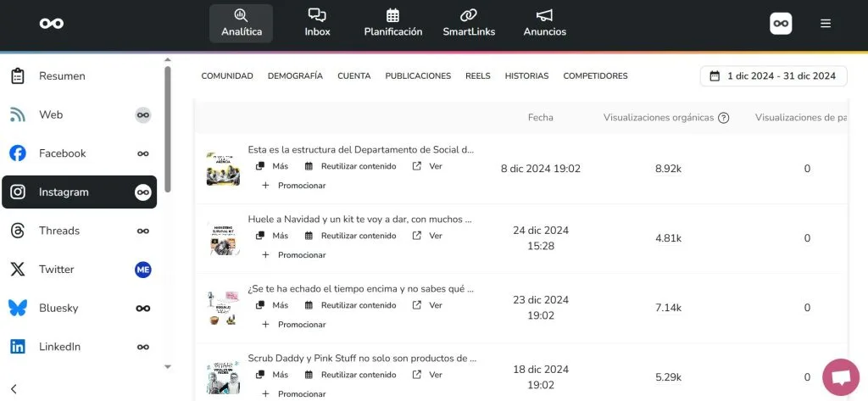Click the brand profile avatar in header

point(781,24)
